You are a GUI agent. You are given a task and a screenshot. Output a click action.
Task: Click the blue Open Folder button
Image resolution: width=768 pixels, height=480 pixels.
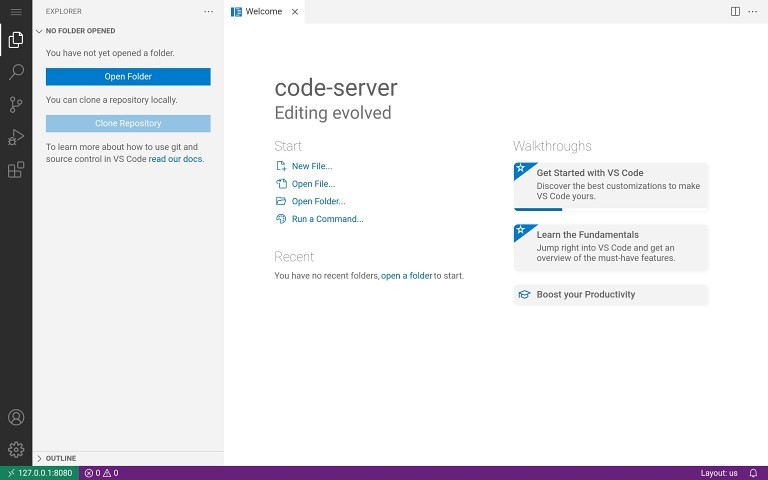(x=128, y=77)
